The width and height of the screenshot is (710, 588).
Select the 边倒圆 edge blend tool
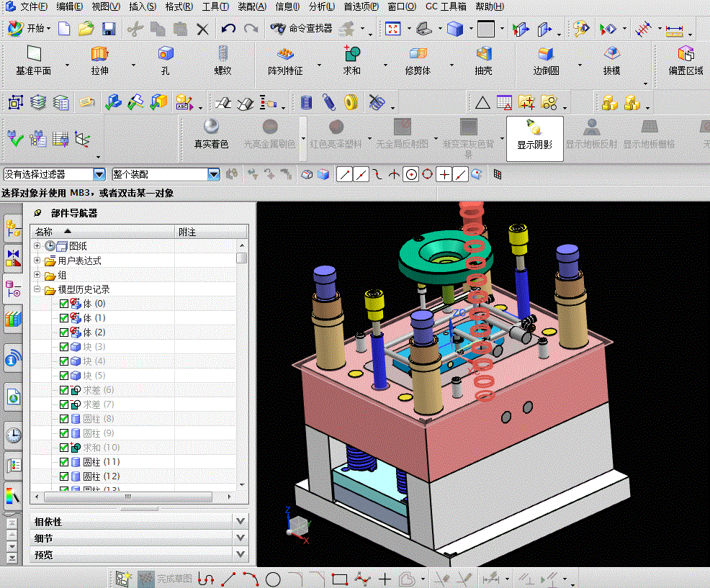click(x=546, y=60)
